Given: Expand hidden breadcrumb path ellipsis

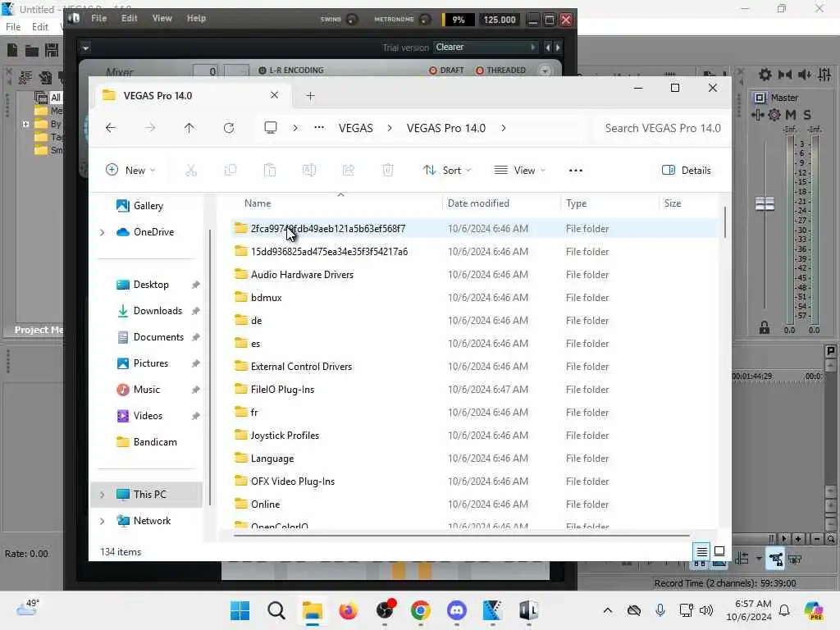Looking at the screenshot, I should 319,128.
